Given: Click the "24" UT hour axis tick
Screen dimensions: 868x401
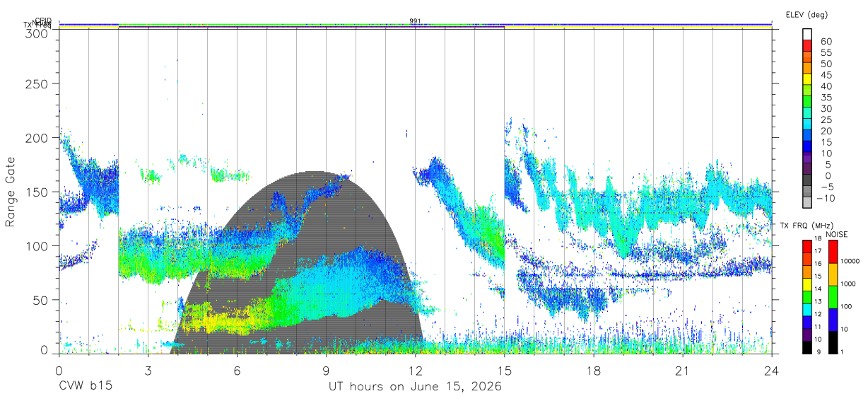Looking at the screenshot, I should [x=772, y=370].
